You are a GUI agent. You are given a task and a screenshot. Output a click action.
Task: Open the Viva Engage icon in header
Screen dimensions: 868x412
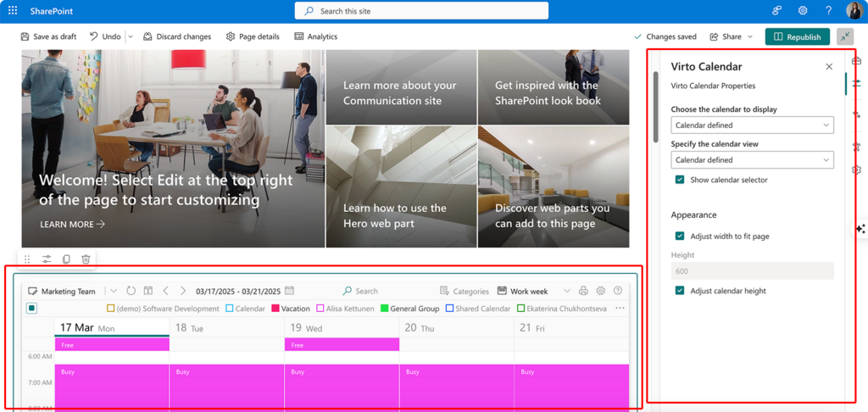pyautogui.click(x=776, y=10)
